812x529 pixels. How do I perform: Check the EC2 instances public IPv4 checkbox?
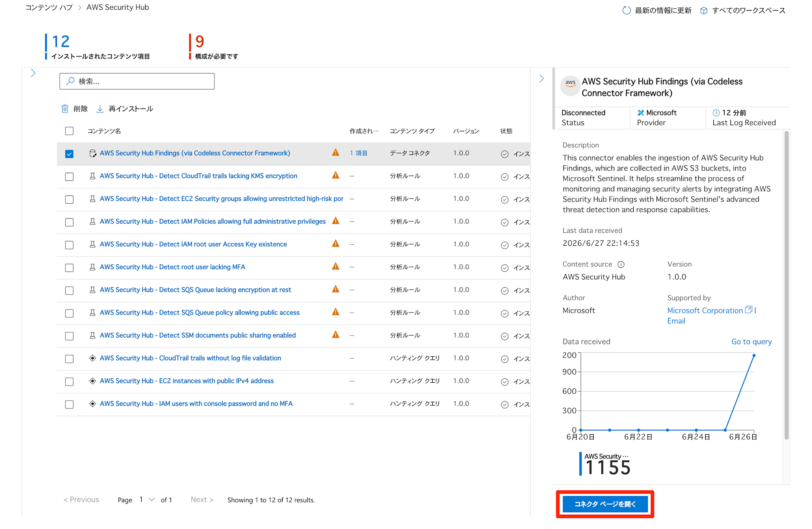coord(69,382)
